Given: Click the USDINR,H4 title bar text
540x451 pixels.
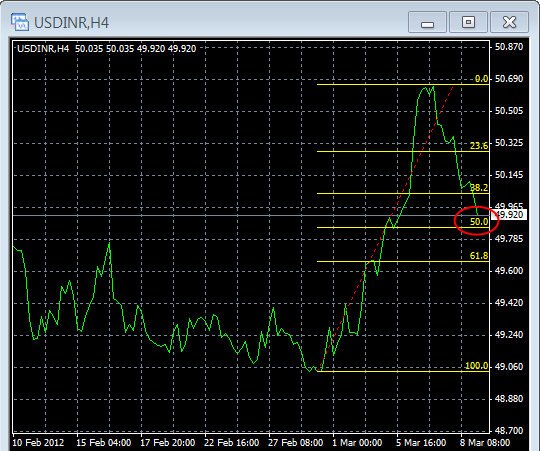Looking at the screenshot, I should [x=72, y=23].
